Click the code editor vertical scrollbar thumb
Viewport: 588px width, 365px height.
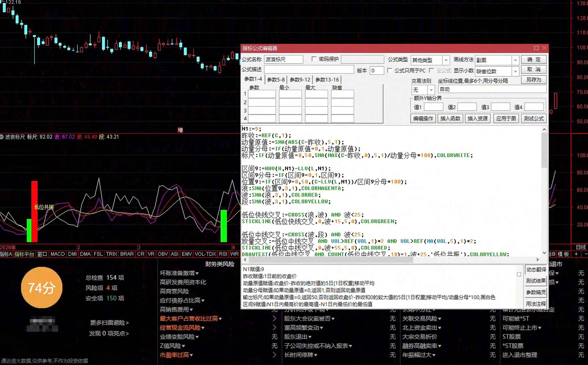[x=544, y=150]
